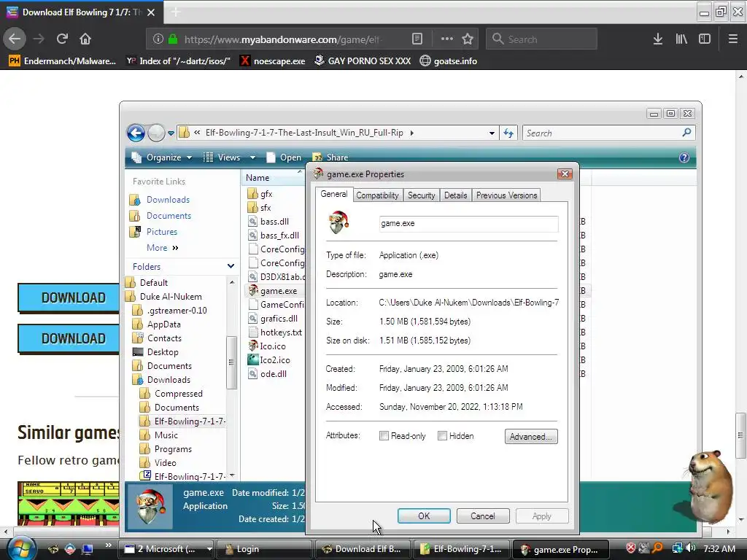
Task: Go to Firefox home page icon
Action: [85, 39]
